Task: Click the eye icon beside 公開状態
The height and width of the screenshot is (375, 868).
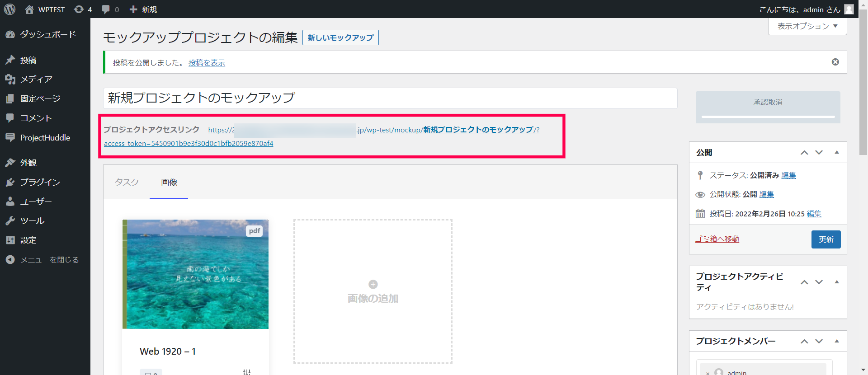Action: 700,194
